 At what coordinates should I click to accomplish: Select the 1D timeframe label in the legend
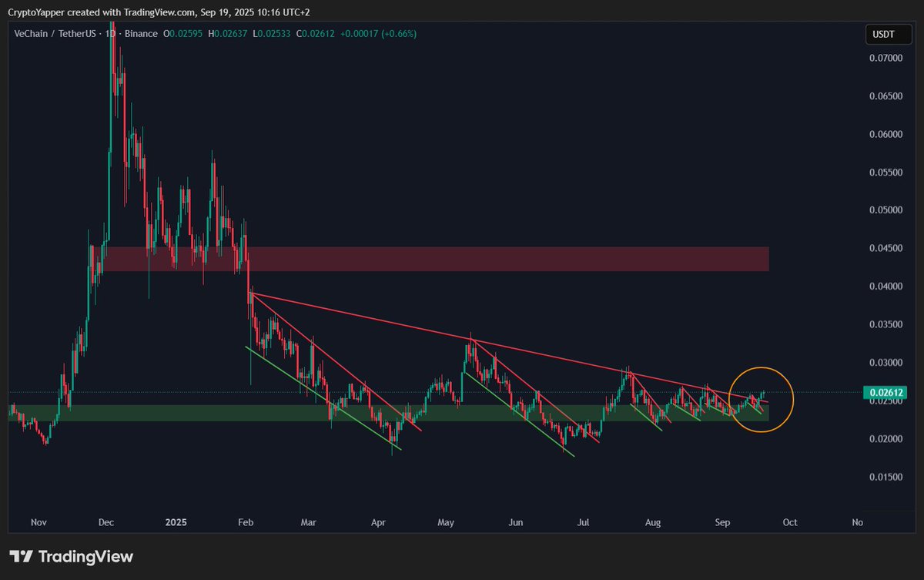click(x=114, y=34)
